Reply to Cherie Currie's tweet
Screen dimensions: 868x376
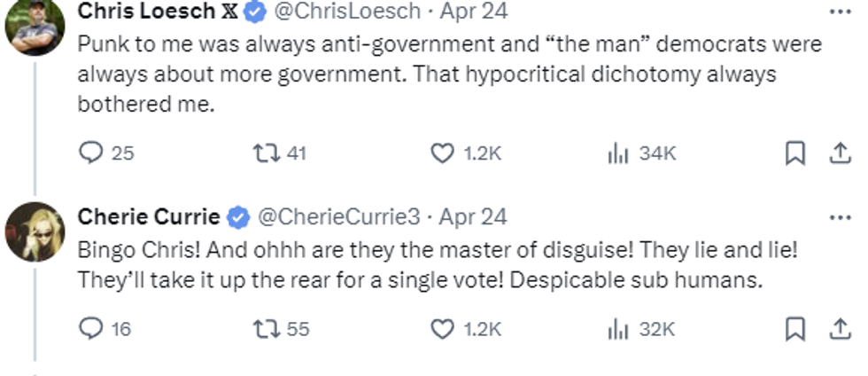91,329
